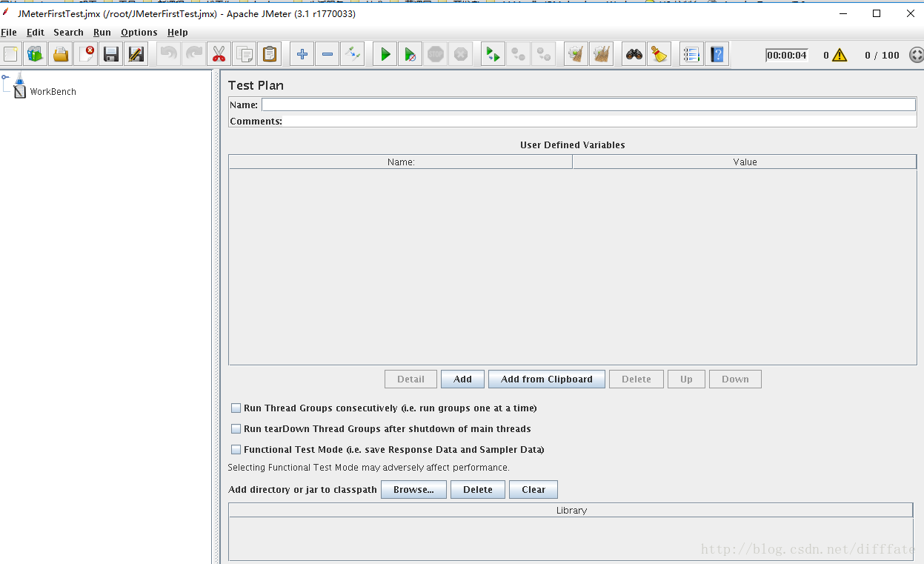Click the Browse... classpath button
The image size is (924, 564).
(x=413, y=490)
